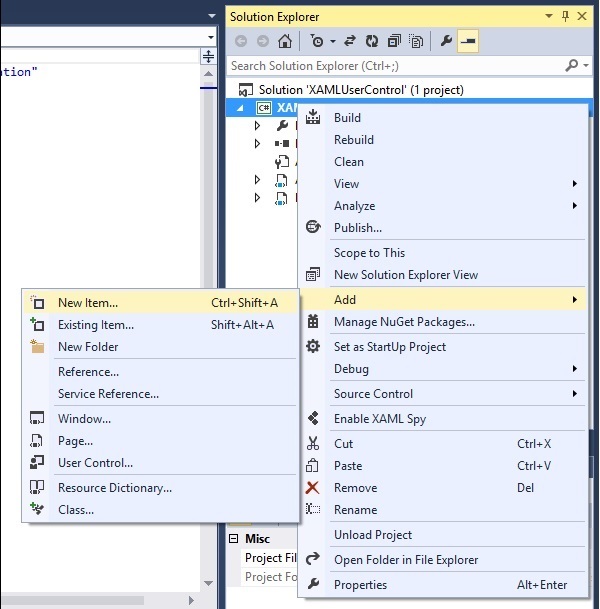The width and height of the screenshot is (600, 609).
Task: Click the Forward navigation arrow in Solution Explorer
Action: coord(263,41)
